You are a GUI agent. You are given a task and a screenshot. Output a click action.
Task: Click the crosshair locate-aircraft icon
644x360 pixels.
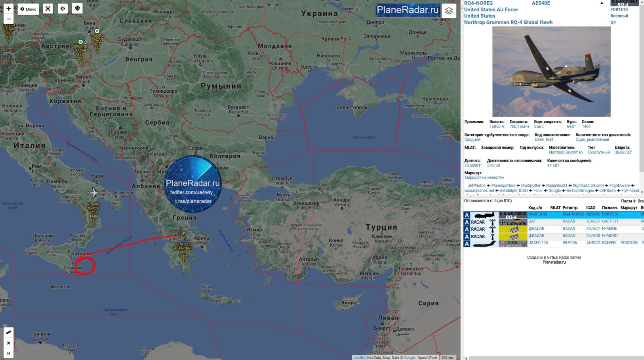click(x=63, y=9)
